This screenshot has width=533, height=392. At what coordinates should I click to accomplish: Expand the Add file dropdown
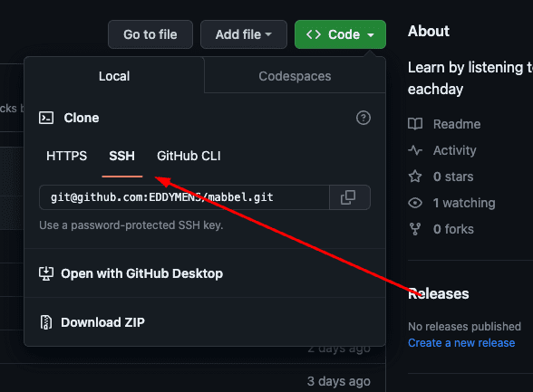point(243,34)
